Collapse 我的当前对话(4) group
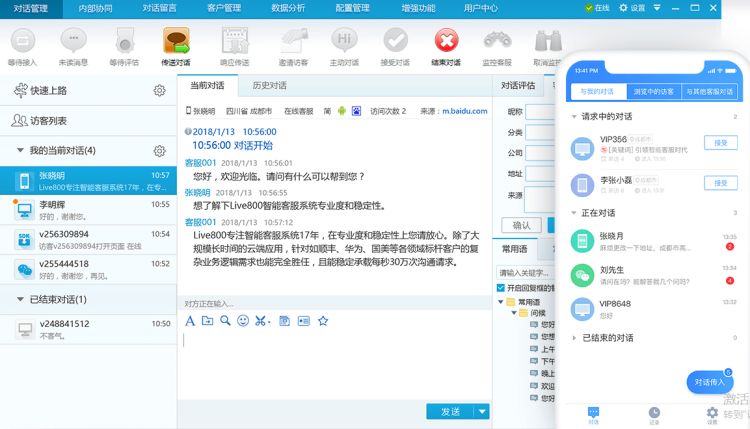750x429 pixels. (20, 150)
